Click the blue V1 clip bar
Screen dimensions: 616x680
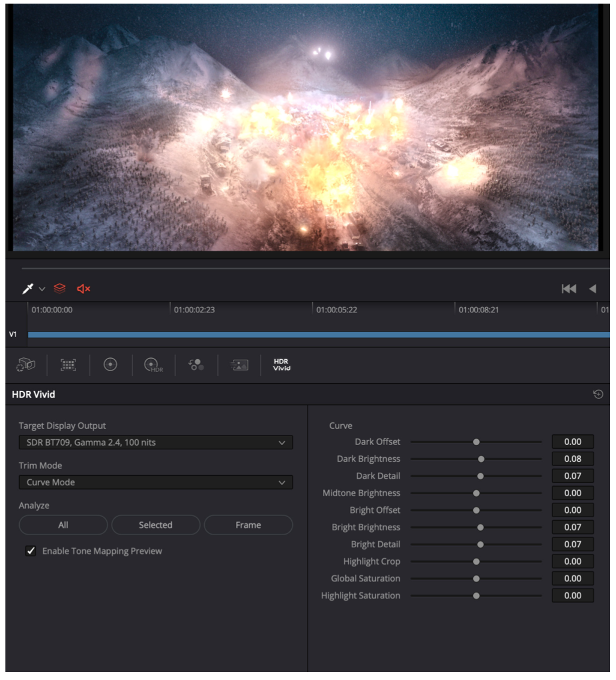coord(319,335)
